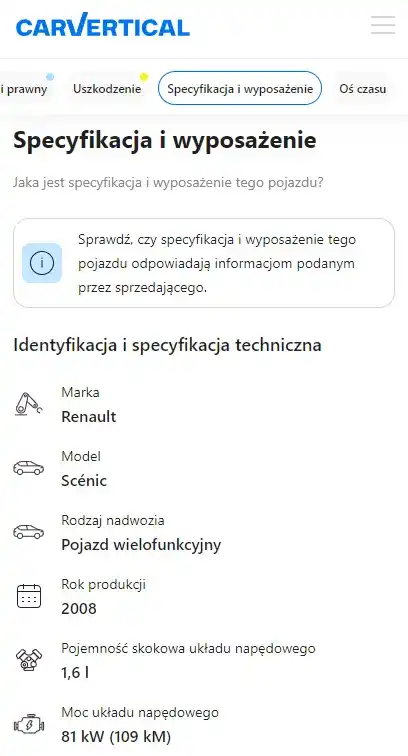This screenshot has height=756, width=408.
Task: Click the car icon beside Rodzaj nadwozia
Action: [x=28, y=532]
